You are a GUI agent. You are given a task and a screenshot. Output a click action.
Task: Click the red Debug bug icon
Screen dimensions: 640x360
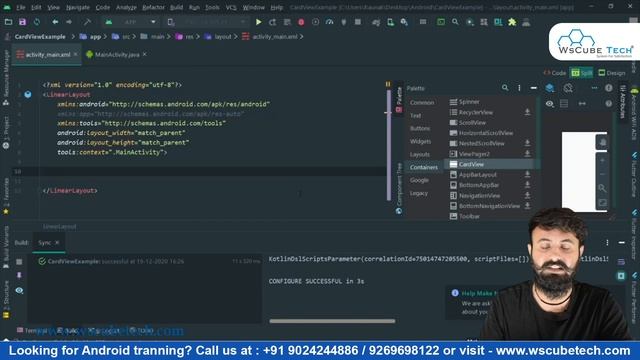[301, 22]
